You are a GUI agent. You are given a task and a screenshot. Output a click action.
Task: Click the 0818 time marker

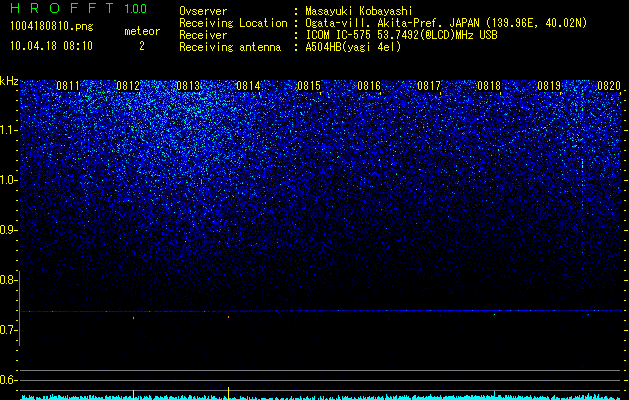[x=489, y=85]
